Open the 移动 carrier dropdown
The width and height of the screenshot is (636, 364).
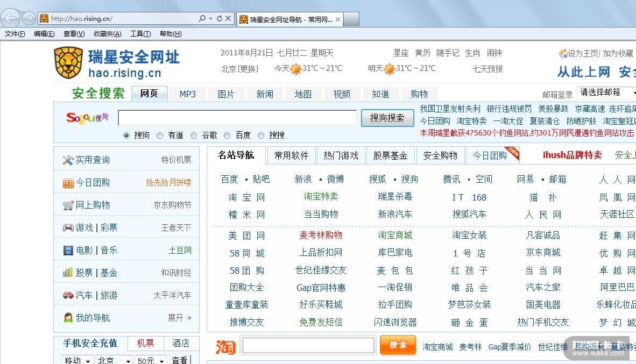[77, 360]
